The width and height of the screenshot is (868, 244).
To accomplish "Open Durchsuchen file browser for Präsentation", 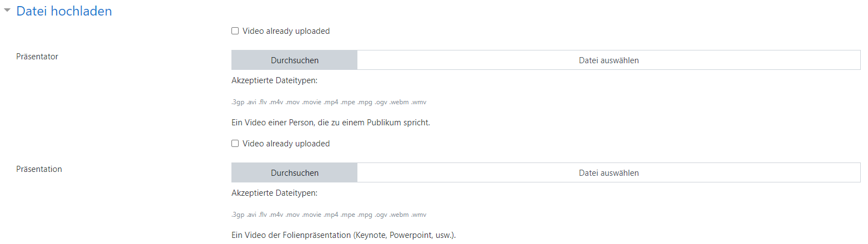I will coord(295,173).
